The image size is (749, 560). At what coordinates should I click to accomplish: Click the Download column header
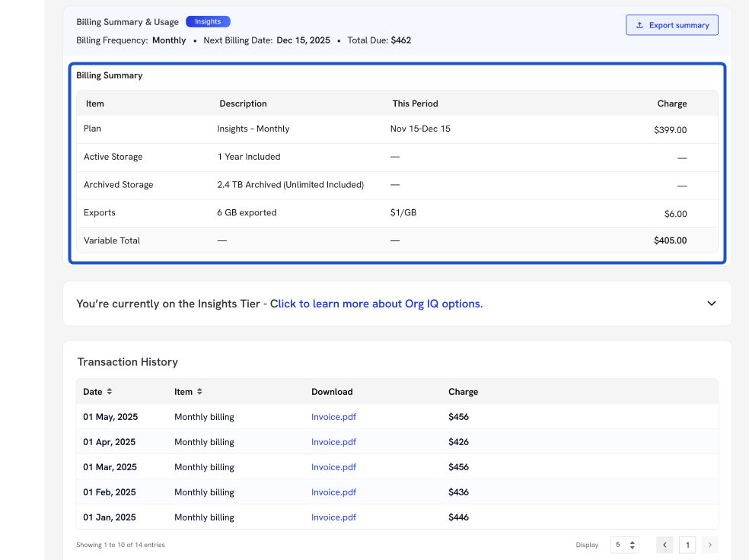[x=332, y=392]
